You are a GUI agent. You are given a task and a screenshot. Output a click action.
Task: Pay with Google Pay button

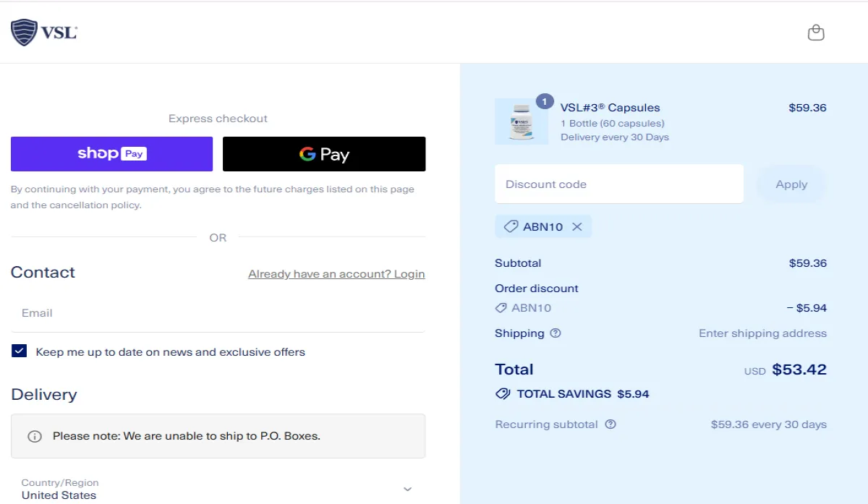tap(324, 154)
